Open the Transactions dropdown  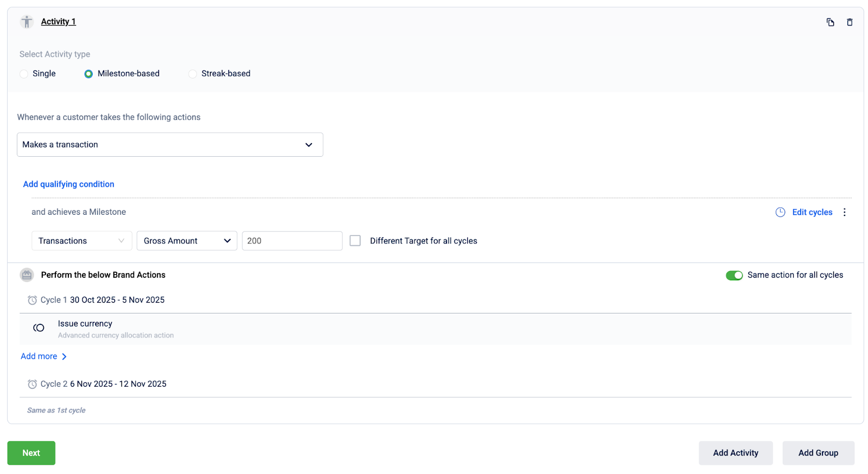(x=82, y=241)
